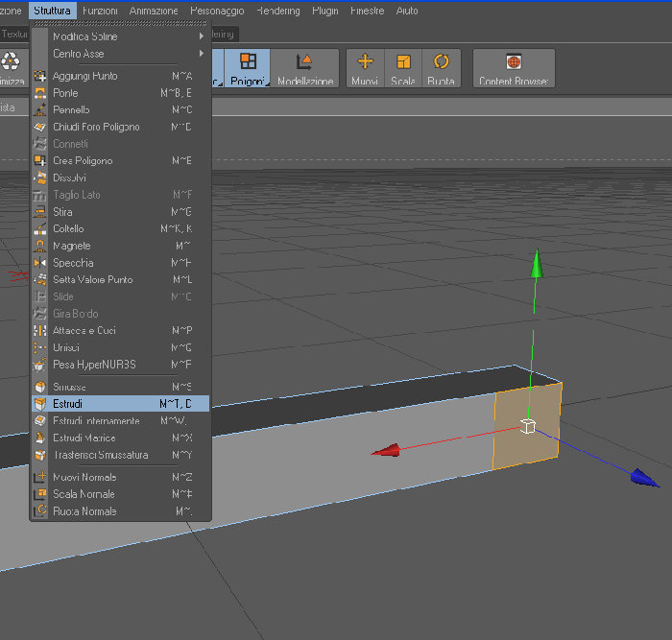Select the Scala scale tool icon
Viewport: 672px width, 640px height.
coord(403,68)
